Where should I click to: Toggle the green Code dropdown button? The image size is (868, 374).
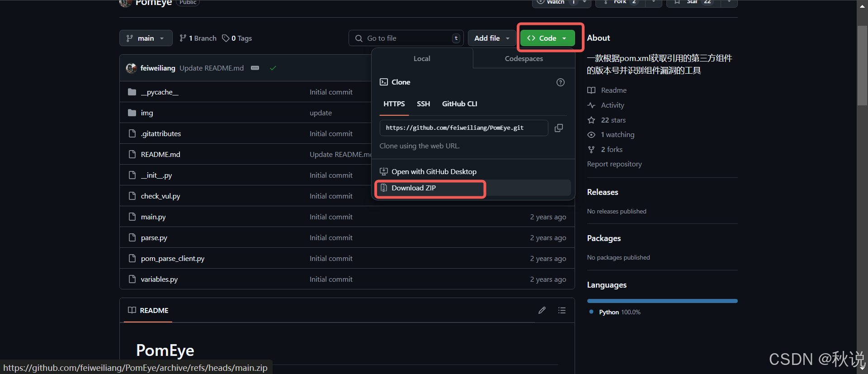point(547,38)
